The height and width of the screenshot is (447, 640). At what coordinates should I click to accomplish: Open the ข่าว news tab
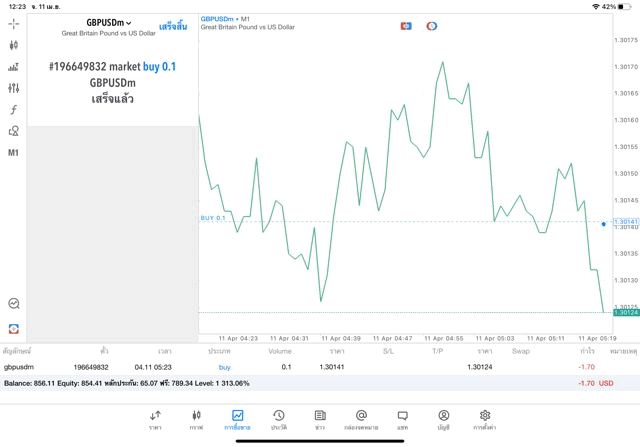click(x=320, y=420)
